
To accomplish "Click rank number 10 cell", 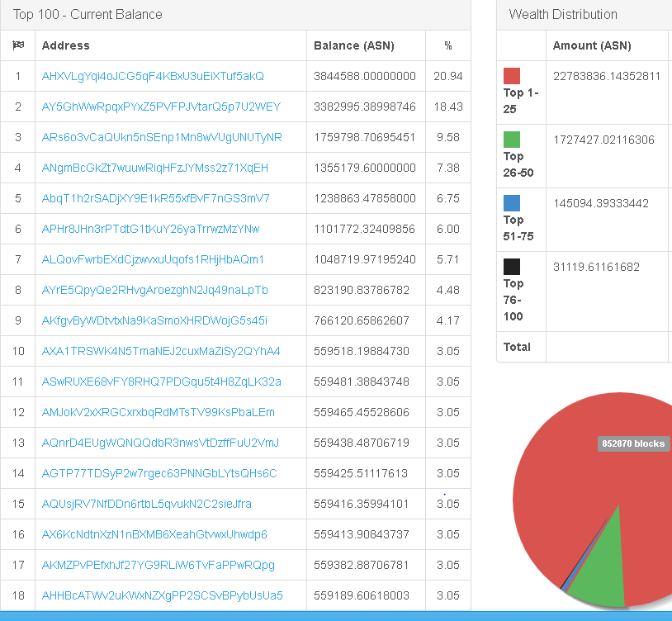I will (x=18, y=352).
